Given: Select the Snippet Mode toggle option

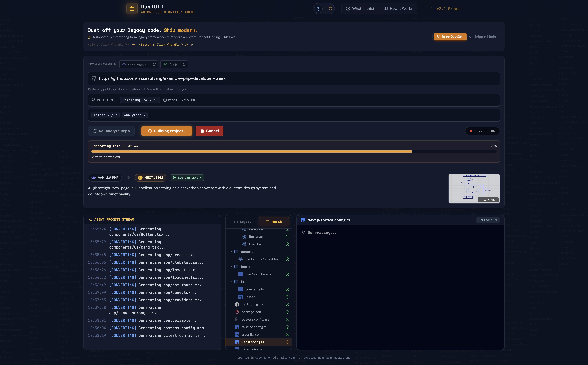Looking at the screenshot, I should click(x=482, y=37).
